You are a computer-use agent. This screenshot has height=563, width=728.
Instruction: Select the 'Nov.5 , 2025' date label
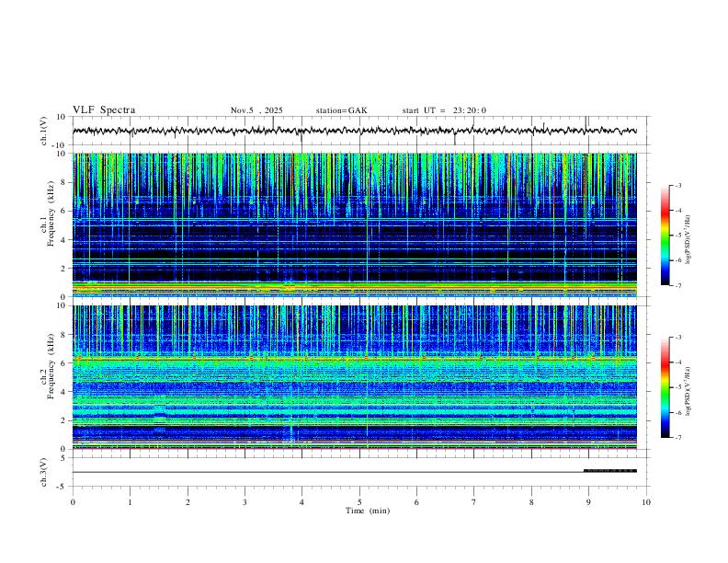pyautogui.click(x=256, y=110)
